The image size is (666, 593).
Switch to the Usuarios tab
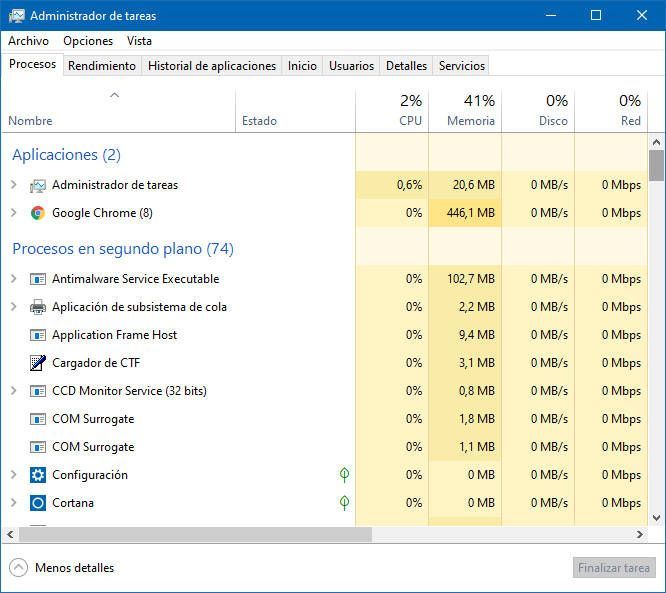click(x=351, y=66)
